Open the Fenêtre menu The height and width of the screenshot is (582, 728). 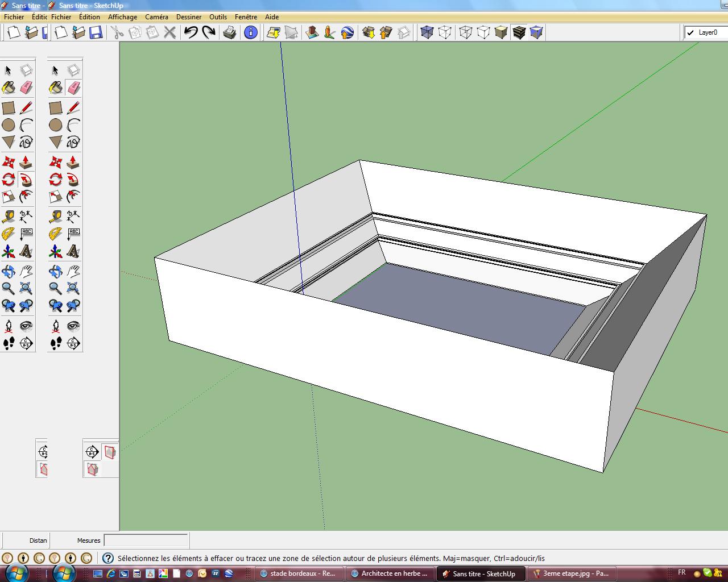(x=246, y=17)
